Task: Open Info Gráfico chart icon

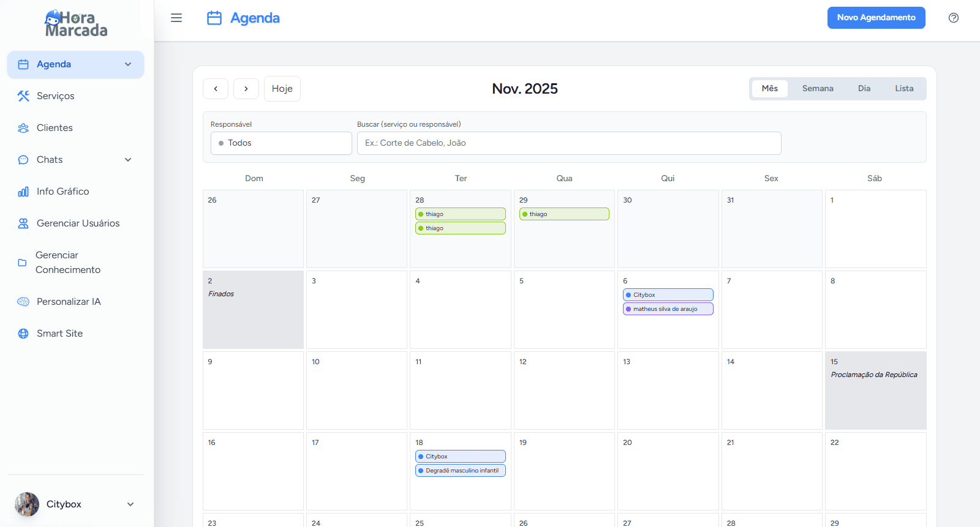Action: tap(23, 192)
